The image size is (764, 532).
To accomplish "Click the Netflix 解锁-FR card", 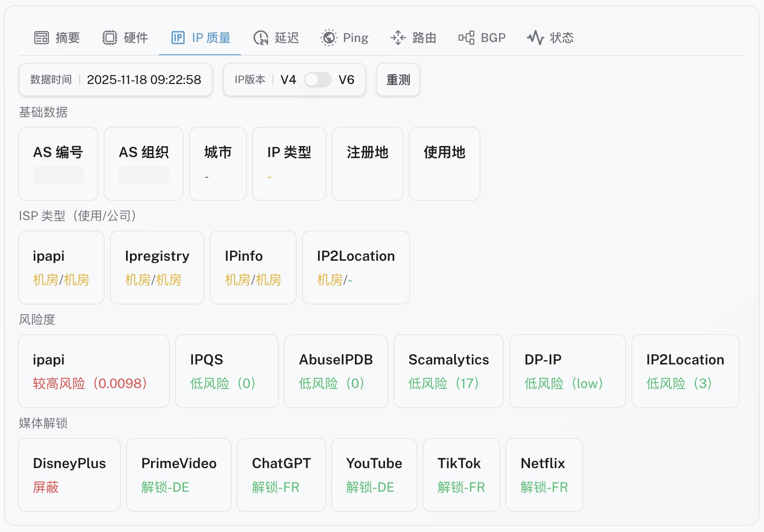I will [x=544, y=475].
